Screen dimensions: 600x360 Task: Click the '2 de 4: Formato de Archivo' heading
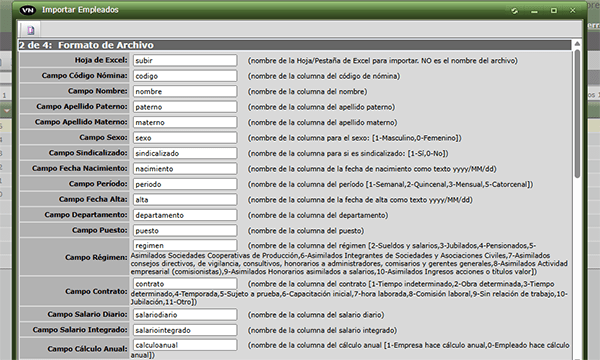pos(86,45)
